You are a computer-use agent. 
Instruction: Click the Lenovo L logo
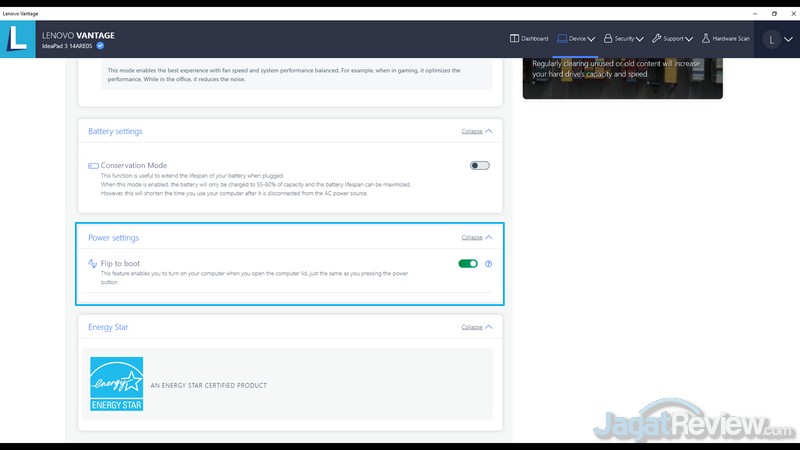[x=17, y=39]
